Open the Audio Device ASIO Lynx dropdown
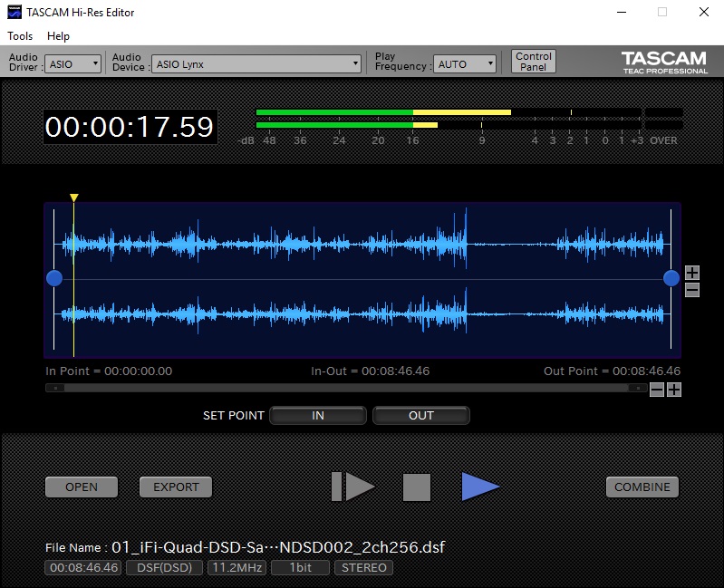Image resolution: width=724 pixels, height=588 pixels. pyautogui.click(x=256, y=64)
